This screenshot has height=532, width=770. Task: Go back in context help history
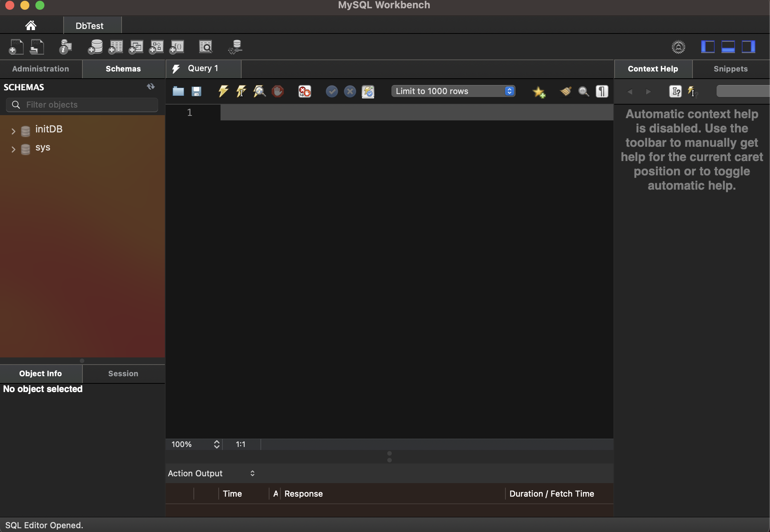(630, 91)
